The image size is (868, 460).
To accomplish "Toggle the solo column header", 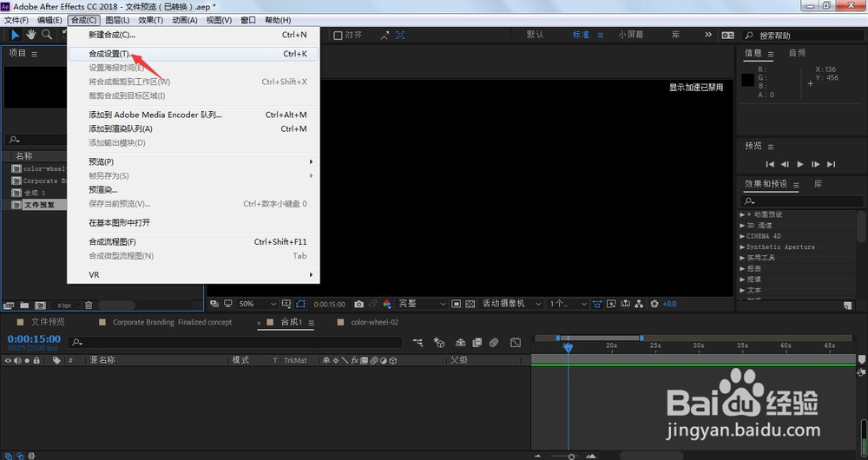I will [x=27, y=360].
